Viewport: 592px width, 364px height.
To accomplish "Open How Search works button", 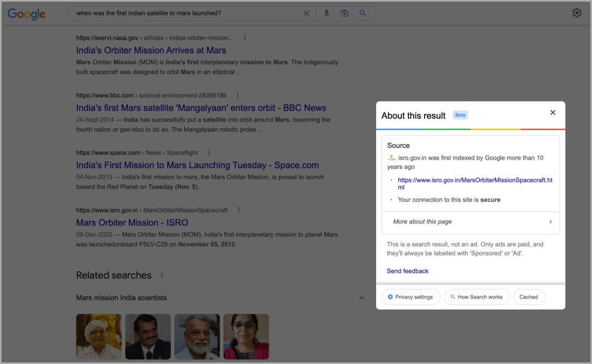I will click(x=476, y=297).
